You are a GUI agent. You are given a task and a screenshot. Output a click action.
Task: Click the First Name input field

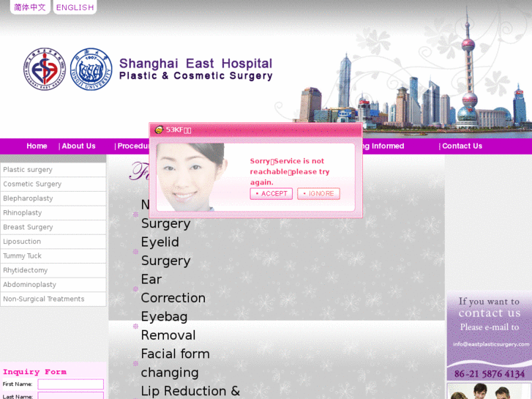pos(70,384)
